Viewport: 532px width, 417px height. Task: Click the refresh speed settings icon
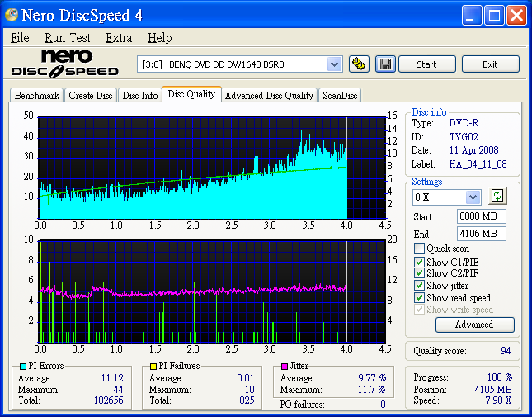[497, 196]
